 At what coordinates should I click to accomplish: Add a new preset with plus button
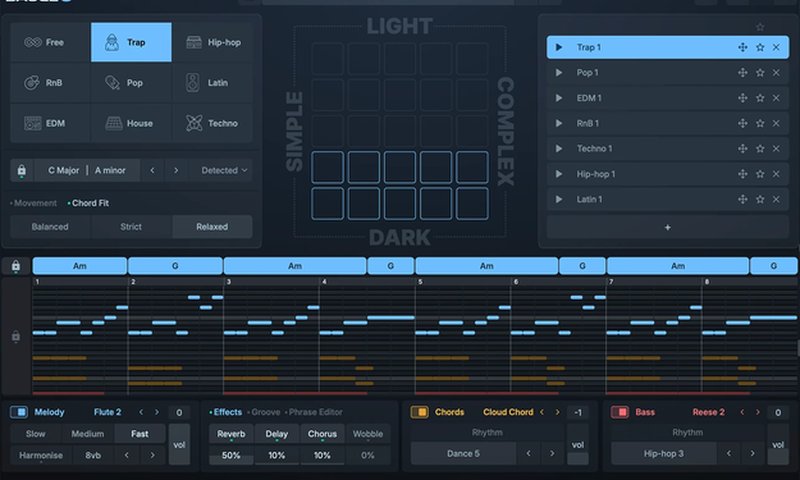coord(667,227)
